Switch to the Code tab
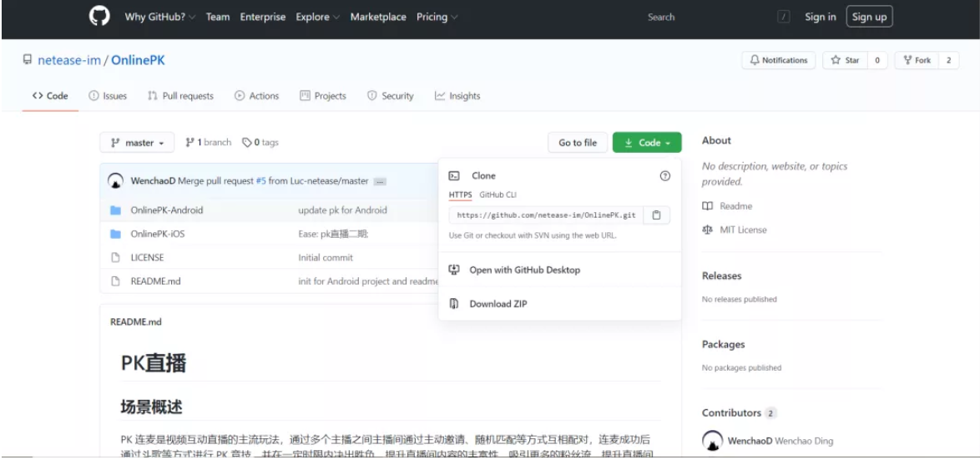 50,96
